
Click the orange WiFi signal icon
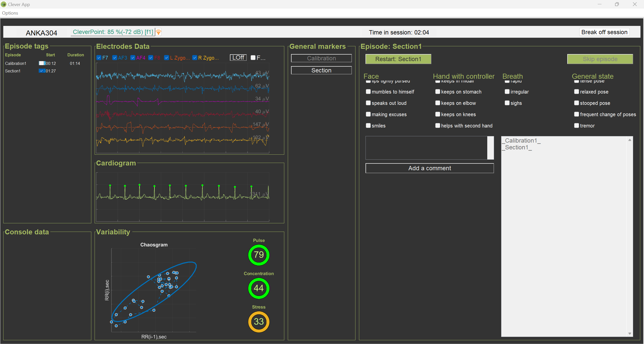pos(158,32)
